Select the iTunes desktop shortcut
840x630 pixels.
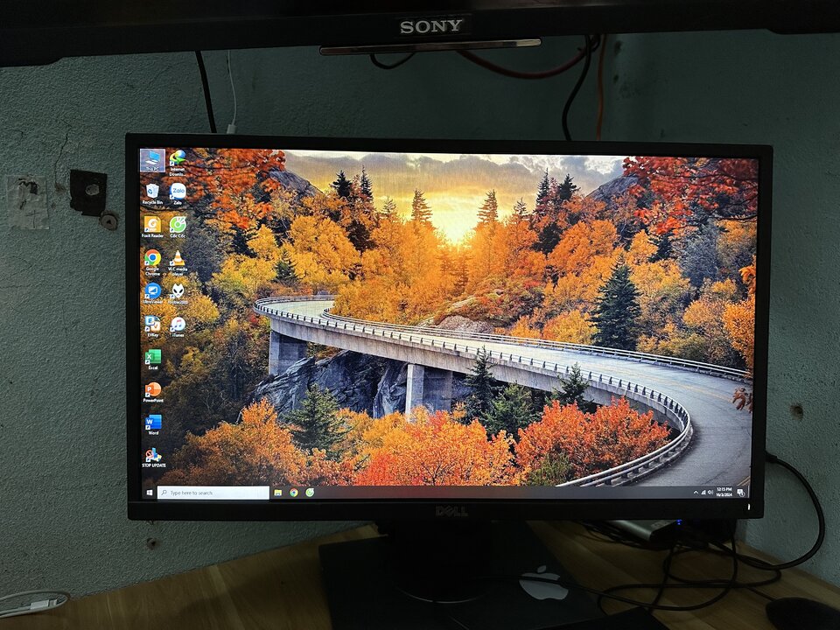click(x=178, y=326)
